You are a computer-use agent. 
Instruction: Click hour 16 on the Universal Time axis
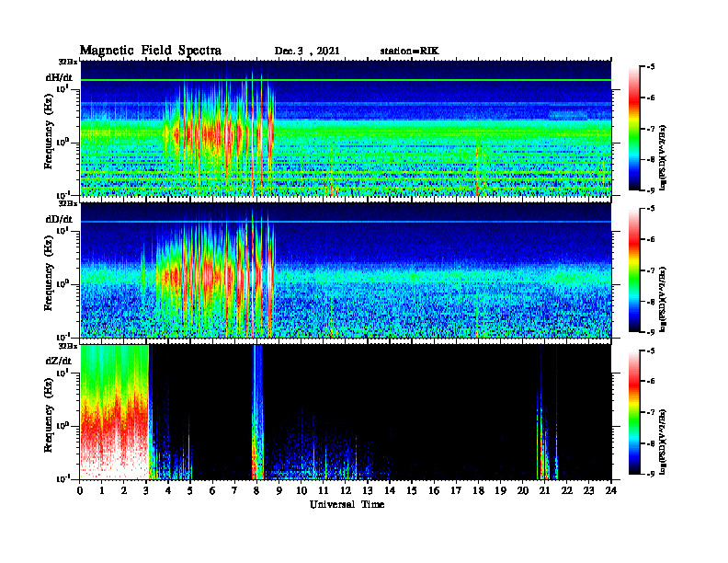pyautogui.click(x=434, y=491)
